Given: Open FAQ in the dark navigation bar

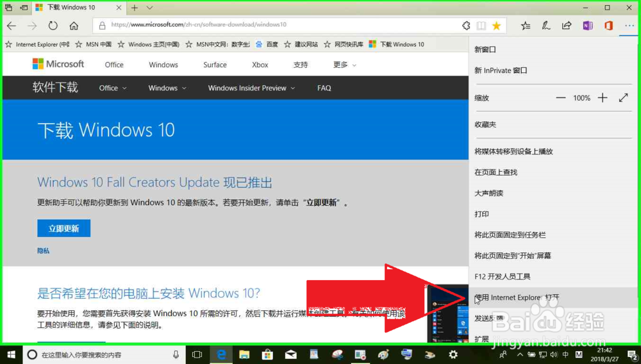Looking at the screenshot, I should 324,88.
